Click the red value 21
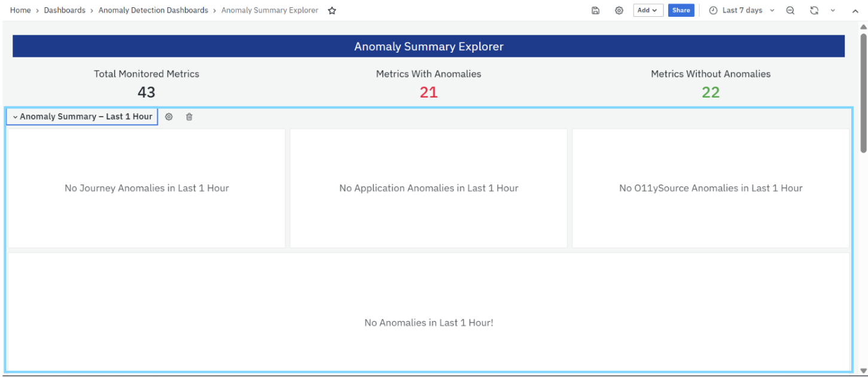The image size is (868, 377). [x=428, y=92]
